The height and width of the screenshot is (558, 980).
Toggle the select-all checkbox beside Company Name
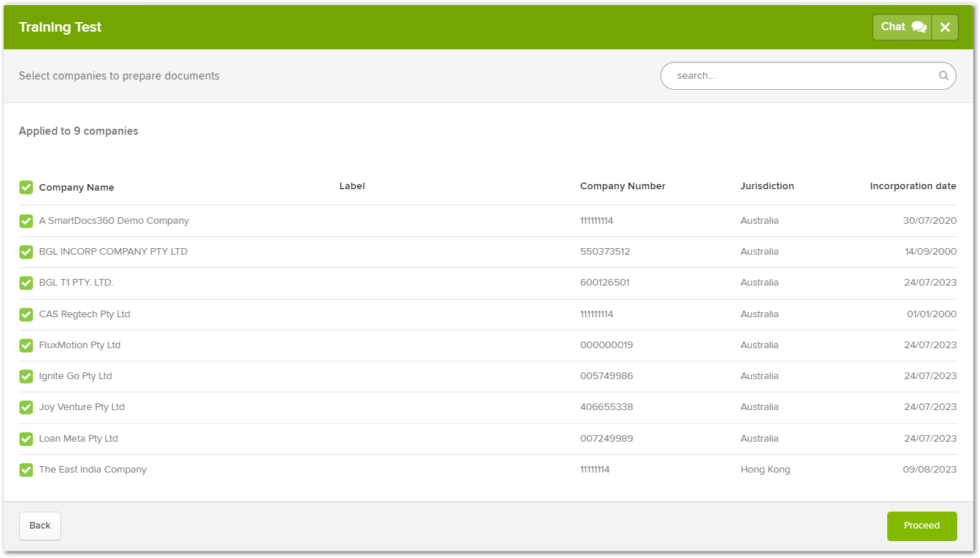[26, 187]
